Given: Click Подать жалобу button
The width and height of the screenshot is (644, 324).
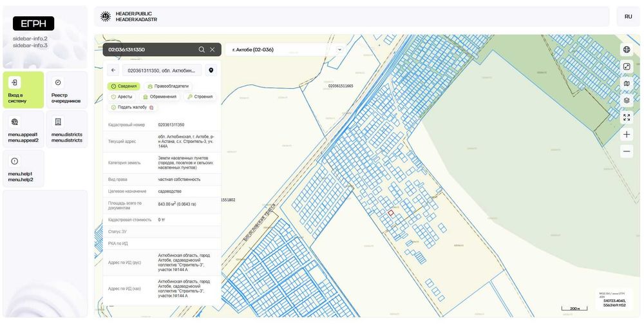Looking at the screenshot, I should click(x=132, y=107).
